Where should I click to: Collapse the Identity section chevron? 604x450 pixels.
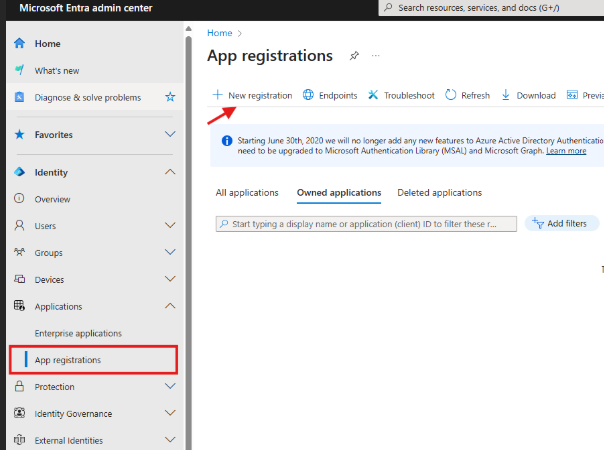click(x=170, y=172)
